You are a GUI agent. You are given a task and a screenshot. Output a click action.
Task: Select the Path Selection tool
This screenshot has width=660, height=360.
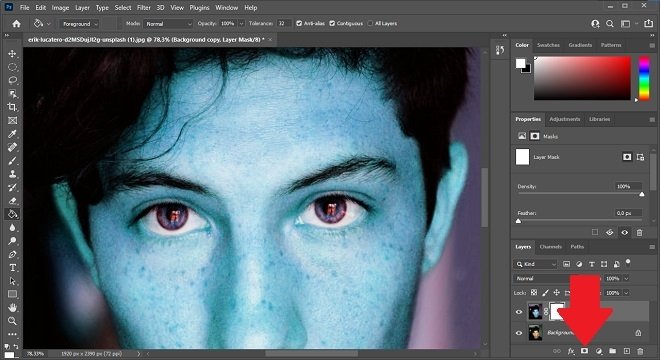pos(12,281)
